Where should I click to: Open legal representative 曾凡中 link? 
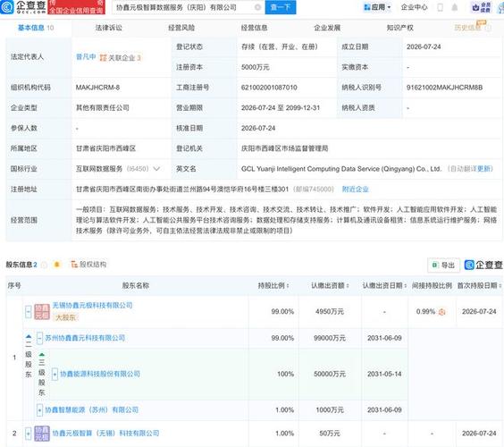(86, 57)
